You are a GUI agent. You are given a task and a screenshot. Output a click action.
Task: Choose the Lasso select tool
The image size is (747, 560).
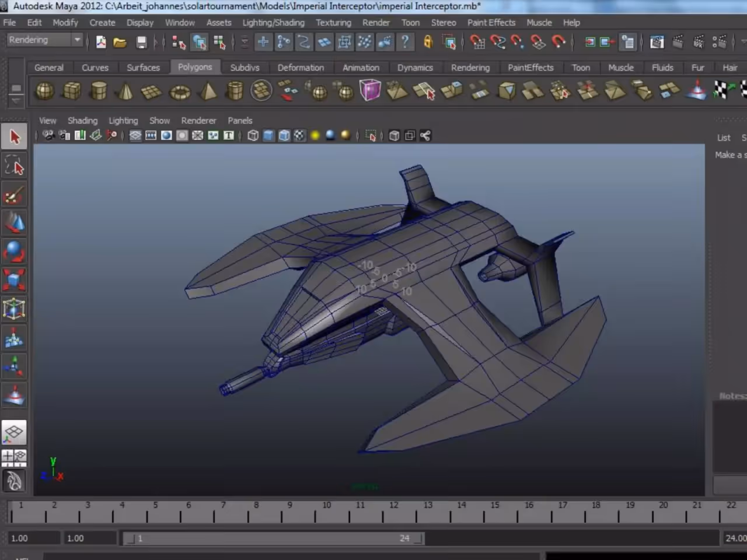point(15,166)
